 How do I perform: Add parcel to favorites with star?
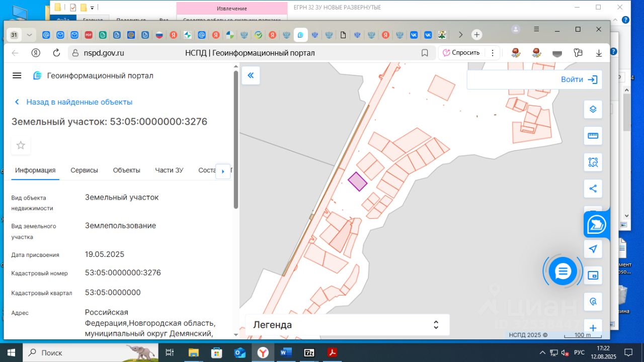click(x=21, y=145)
